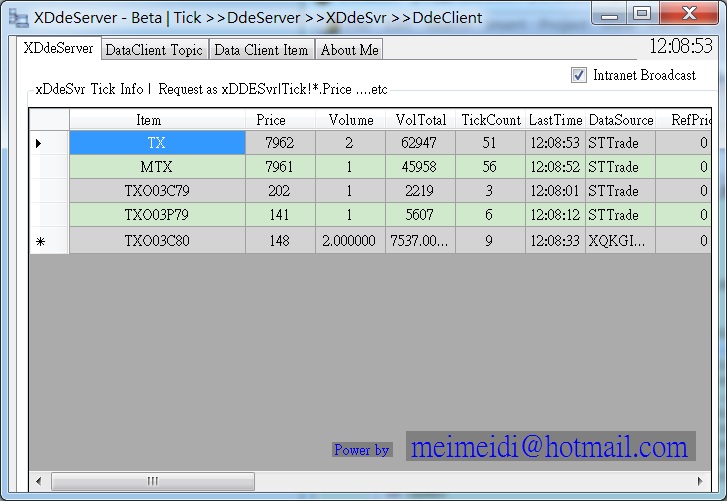The image size is (727, 501).
Task: Click price cell 7962
Action: 280,143
